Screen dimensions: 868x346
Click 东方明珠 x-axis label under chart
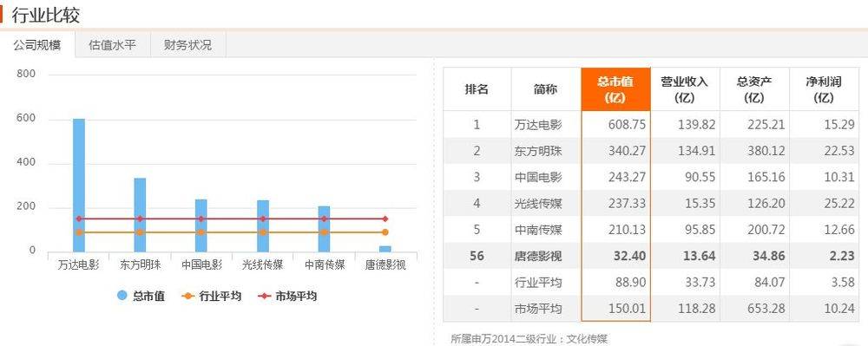[140, 264]
